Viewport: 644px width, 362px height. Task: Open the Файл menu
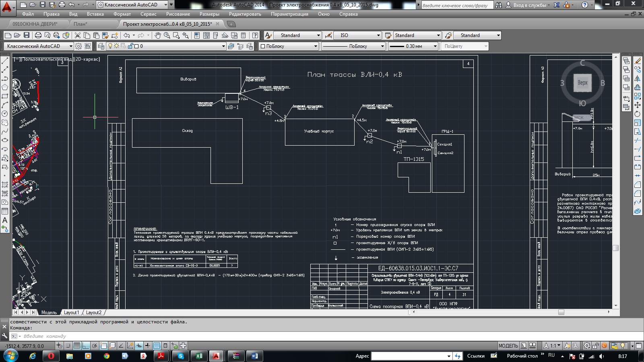pyautogui.click(x=28, y=14)
